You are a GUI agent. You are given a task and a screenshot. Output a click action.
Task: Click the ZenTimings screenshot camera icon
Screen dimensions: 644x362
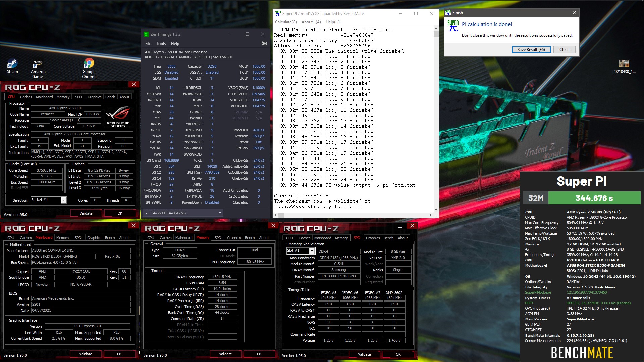(x=264, y=43)
